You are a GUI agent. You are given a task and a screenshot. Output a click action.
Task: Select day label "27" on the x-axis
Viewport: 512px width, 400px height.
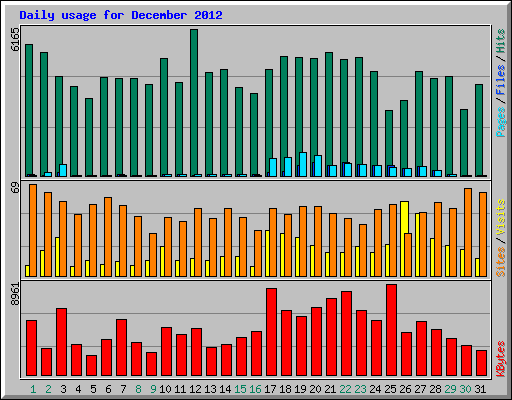pyautogui.click(x=420, y=389)
